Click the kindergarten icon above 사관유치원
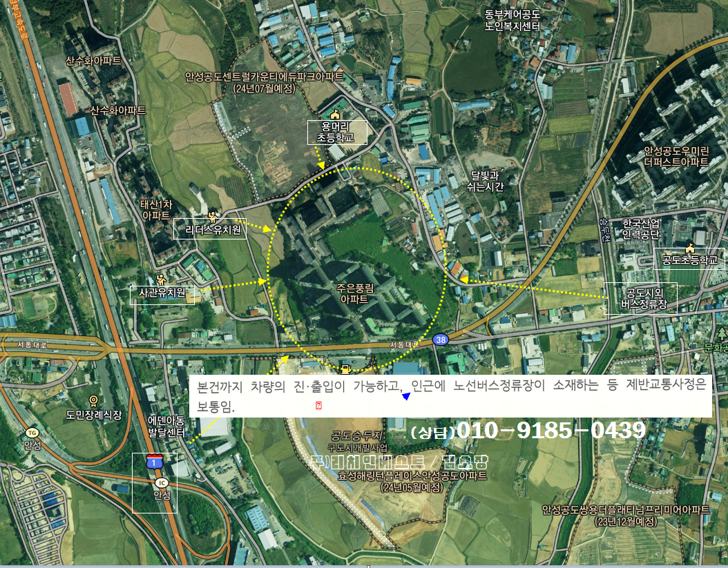 [161, 279]
